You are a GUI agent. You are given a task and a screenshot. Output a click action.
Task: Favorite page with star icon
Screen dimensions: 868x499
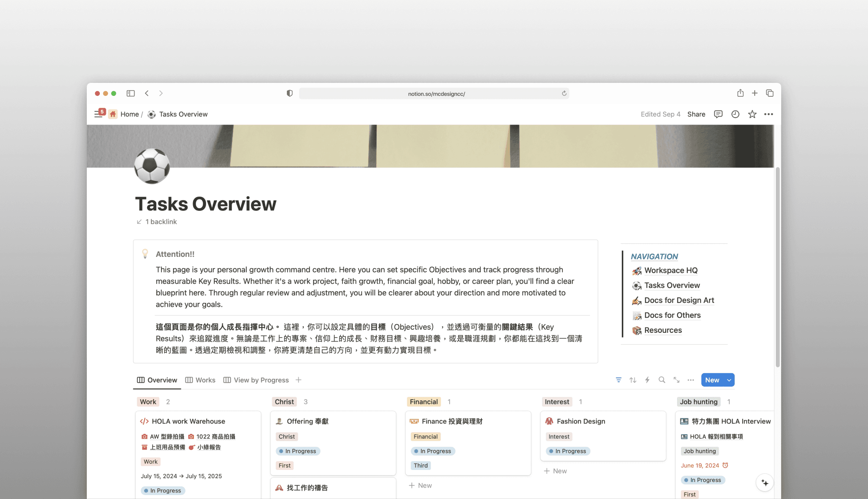[x=752, y=114]
